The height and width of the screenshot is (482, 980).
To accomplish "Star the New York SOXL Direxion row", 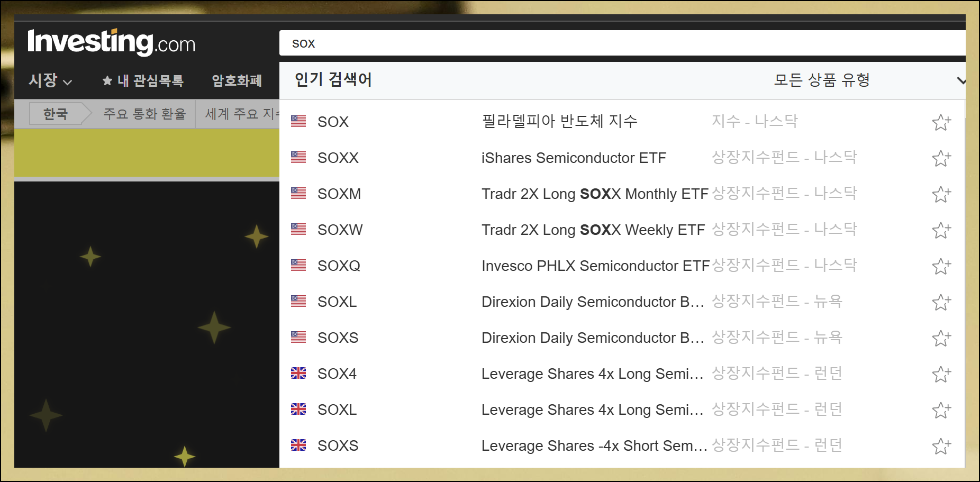I will coord(941,302).
